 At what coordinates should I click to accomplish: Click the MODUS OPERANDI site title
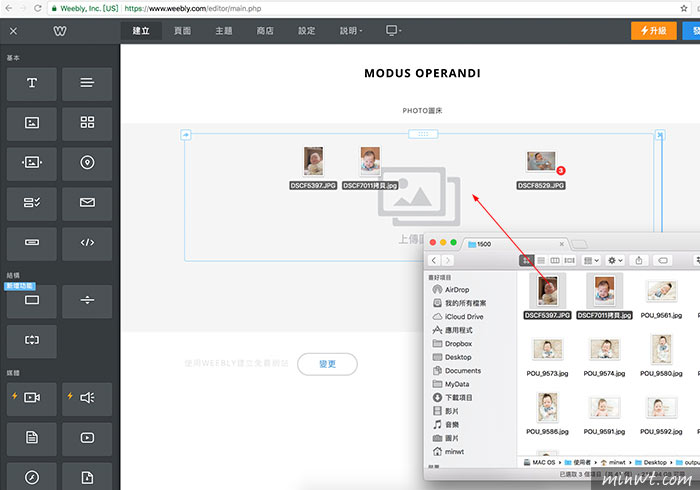tap(422, 73)
